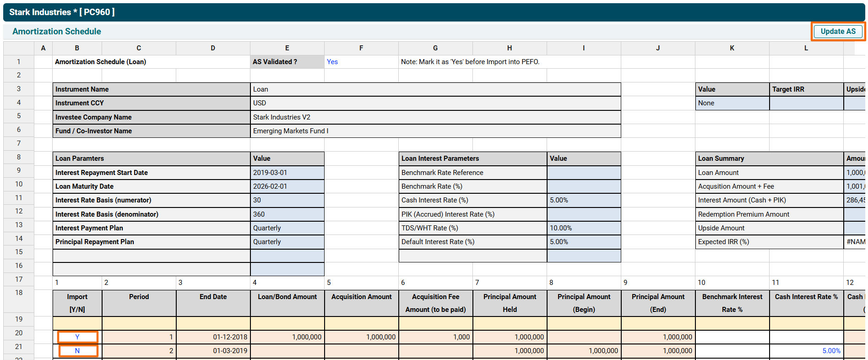The image size is (868, 360).
Task: Toggle the Import N cell in row 21
Action: [77, 351]
